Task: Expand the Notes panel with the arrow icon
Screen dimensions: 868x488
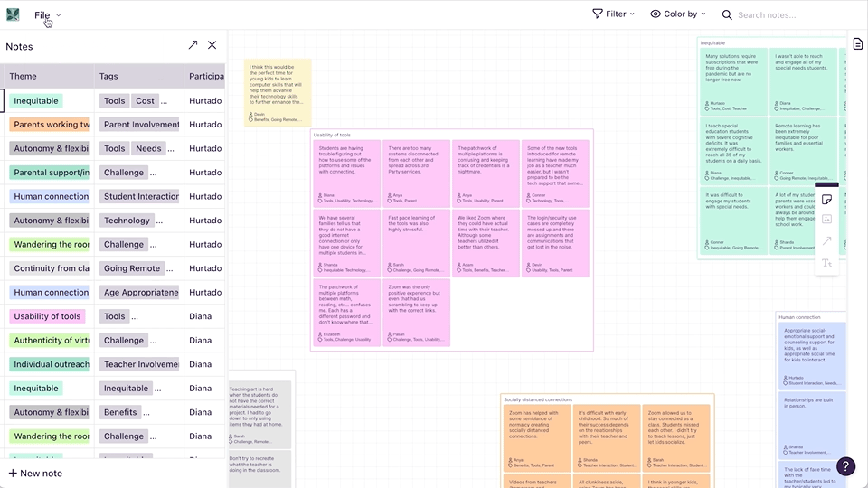Action: pos(193,45)
